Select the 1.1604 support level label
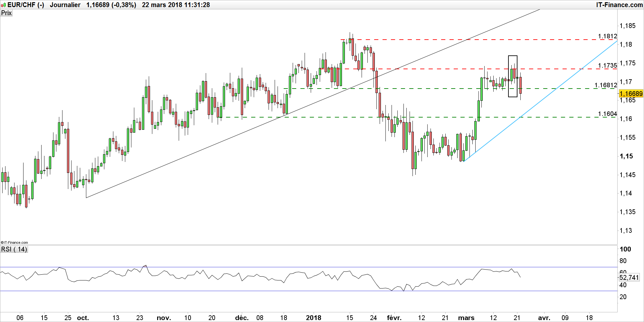The width and height of the screenshot is (644, 322). 608,114
